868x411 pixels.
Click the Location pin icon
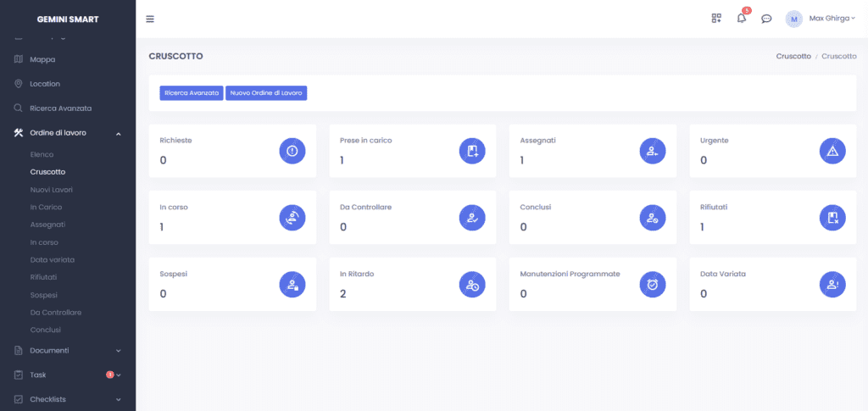[x=19, y=84]
